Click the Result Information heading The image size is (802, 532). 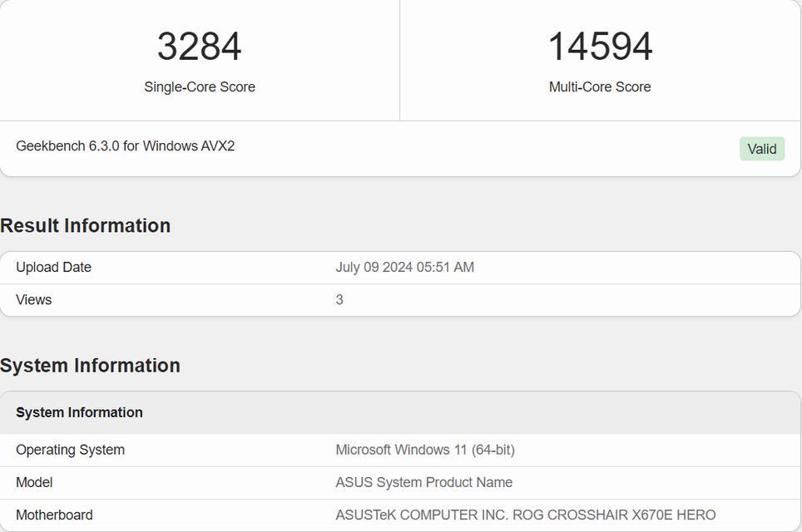86,225
